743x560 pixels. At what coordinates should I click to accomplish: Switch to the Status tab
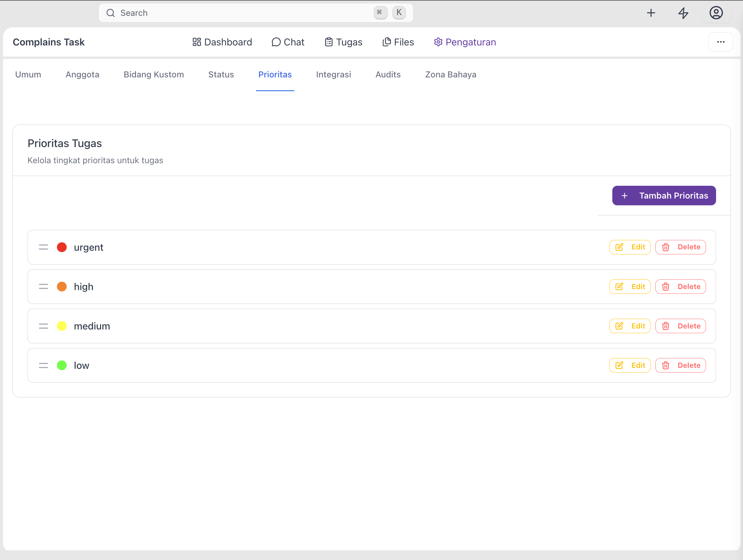coord(221,74)
